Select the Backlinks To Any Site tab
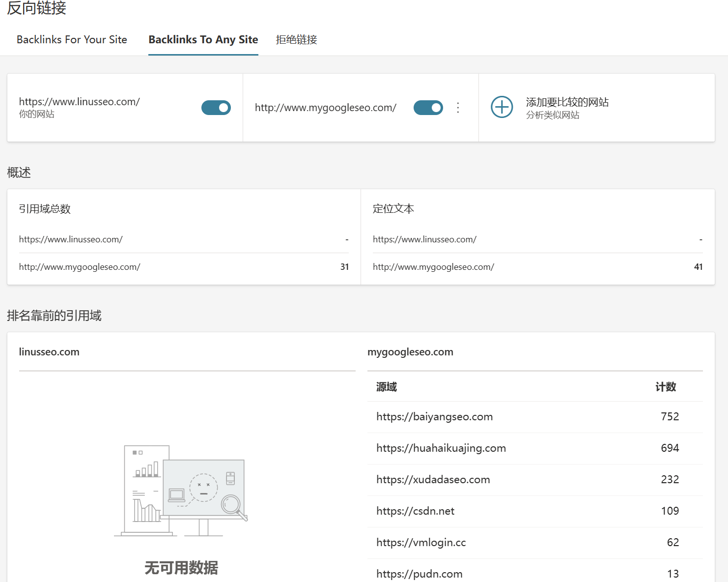 (203, 40)
